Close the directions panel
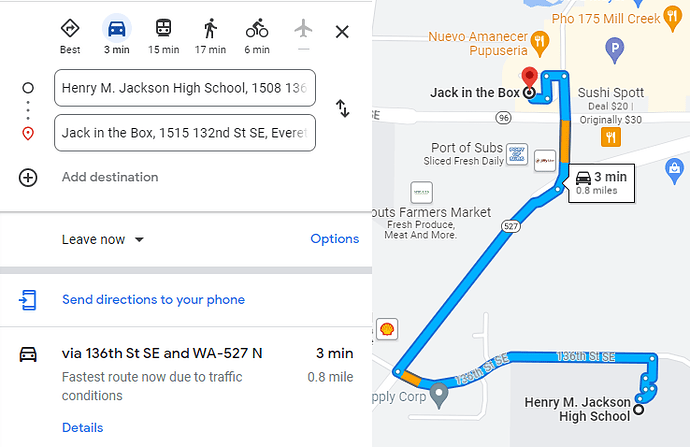Screen dimensions: 690x447 pyautogui.click(x=342, y=32)
